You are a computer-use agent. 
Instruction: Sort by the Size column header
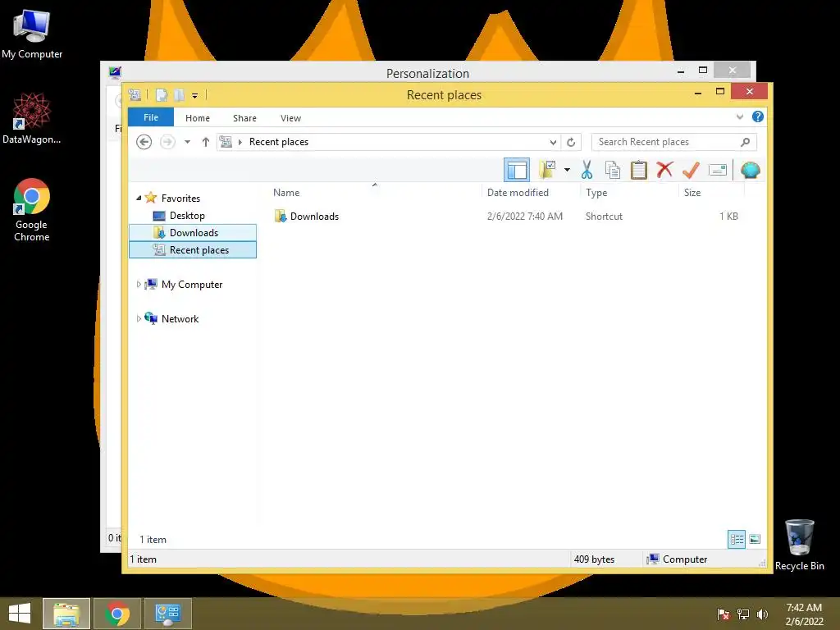pyautogui.click(x=711, y=192)
